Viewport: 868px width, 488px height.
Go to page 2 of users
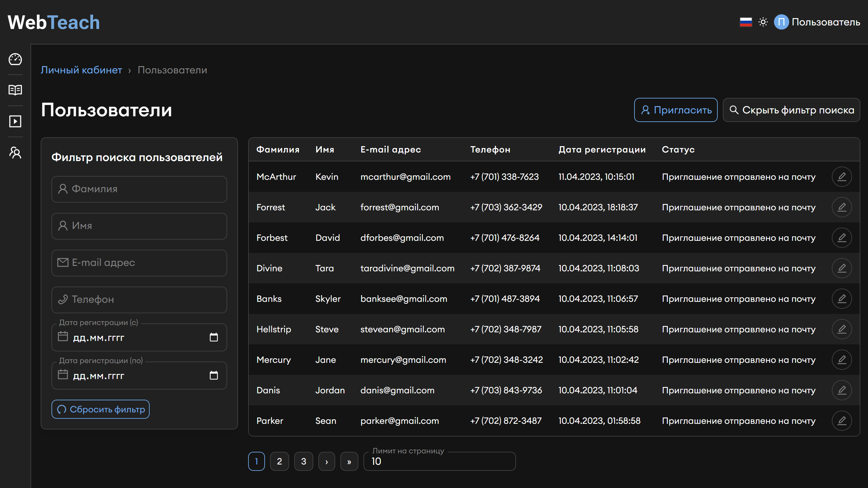[279, 461]
